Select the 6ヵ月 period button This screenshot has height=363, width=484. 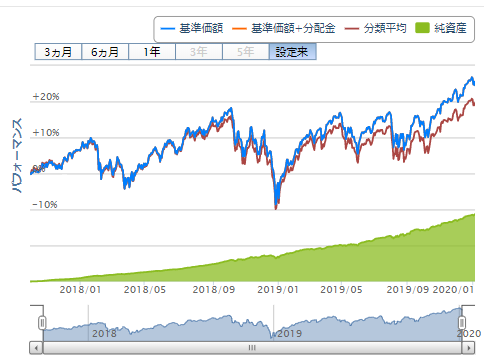click(x=105, y=52)
